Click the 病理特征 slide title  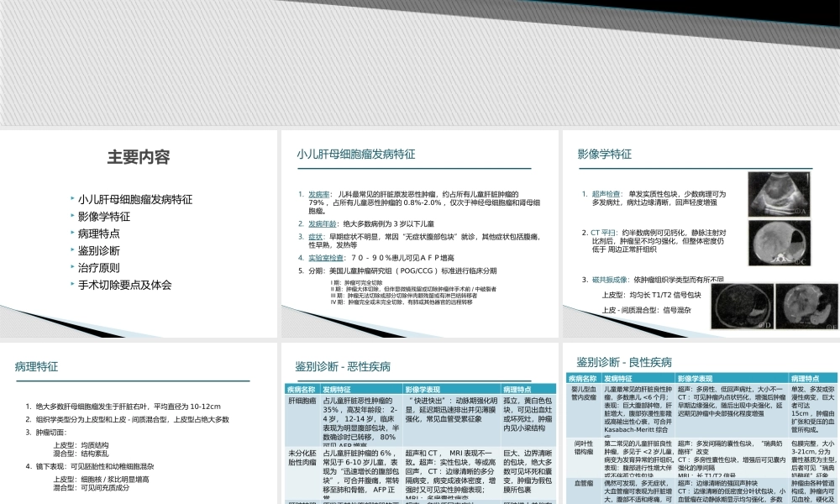tap(37, 366)
